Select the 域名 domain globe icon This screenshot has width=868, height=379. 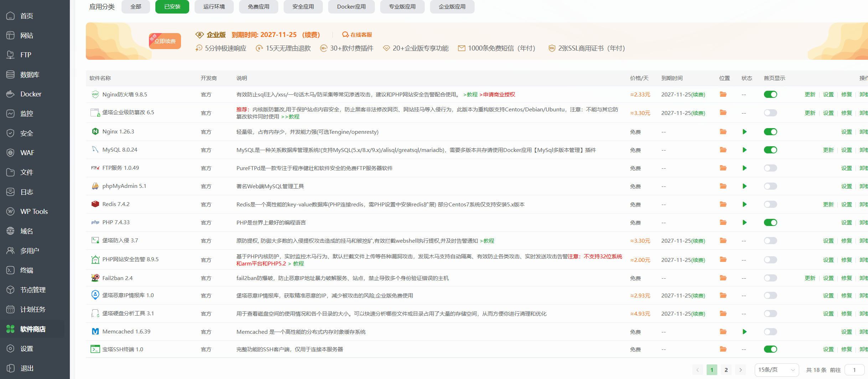[11, 231]
